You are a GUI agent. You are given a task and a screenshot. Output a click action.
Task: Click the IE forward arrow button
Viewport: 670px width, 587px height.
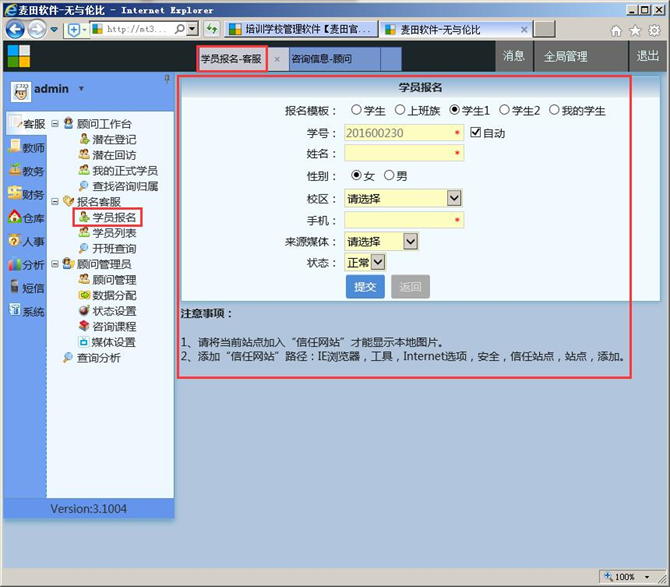click(x=37, y=29)
